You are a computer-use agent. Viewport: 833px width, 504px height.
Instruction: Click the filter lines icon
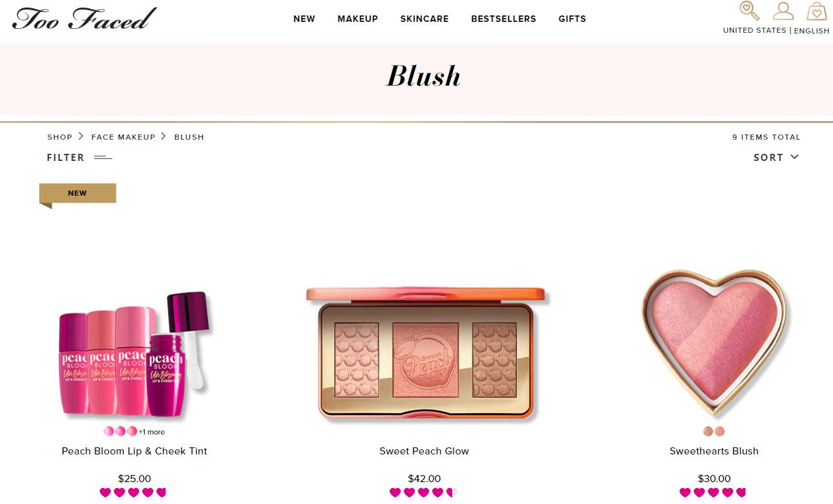pos(103,158)
